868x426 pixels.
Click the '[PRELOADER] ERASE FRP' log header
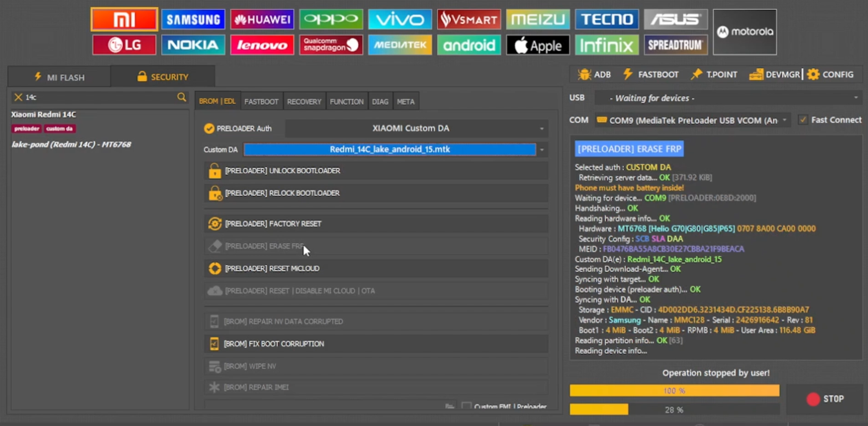tap(629, 149)
